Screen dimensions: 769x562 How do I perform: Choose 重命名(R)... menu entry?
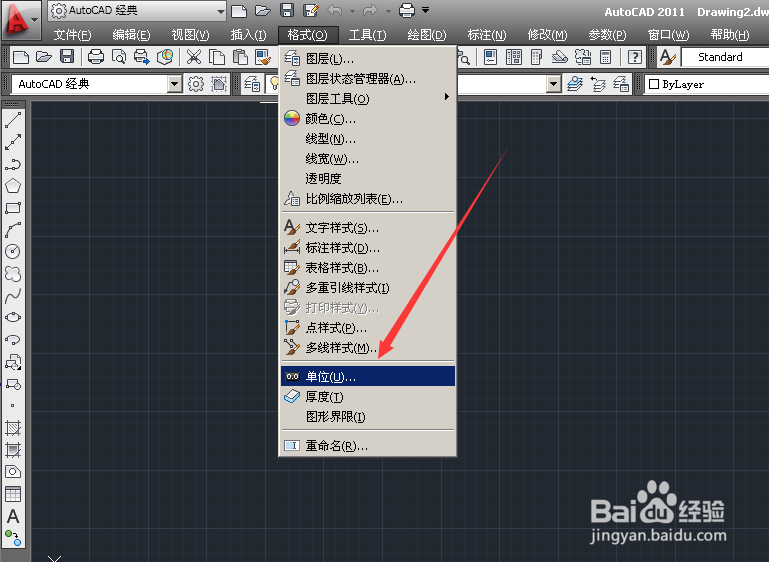click(x=367, y=446)
